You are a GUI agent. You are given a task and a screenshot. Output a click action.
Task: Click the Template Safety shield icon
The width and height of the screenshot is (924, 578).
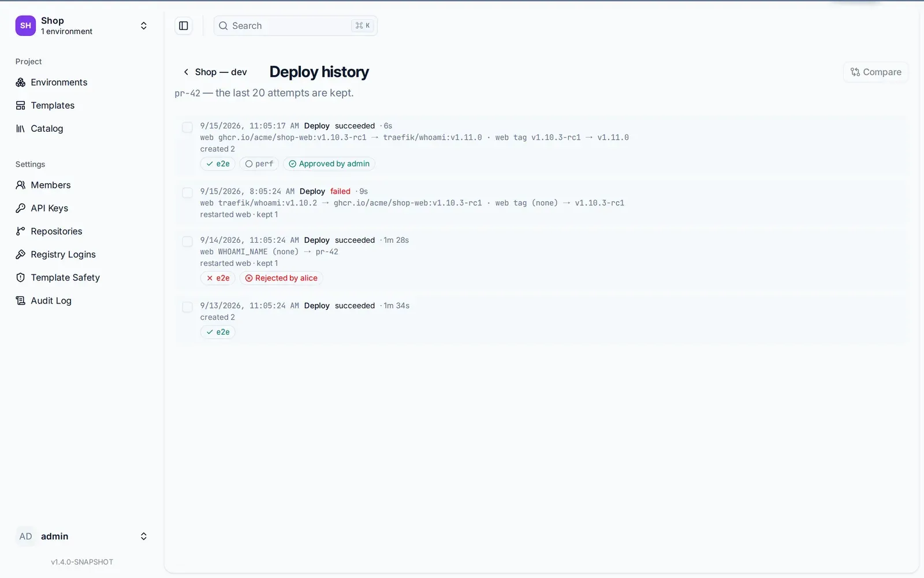point(21,277)
